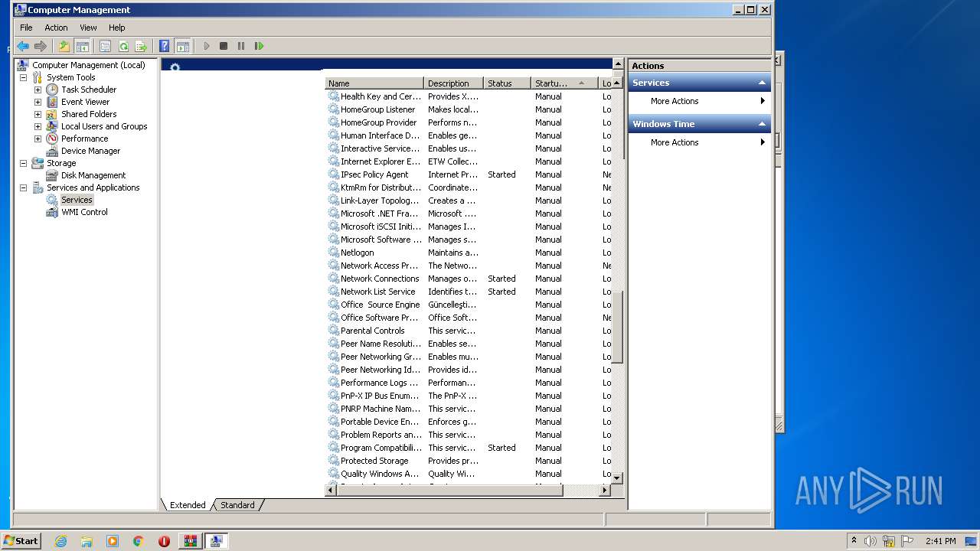Select Device Manager in the tree
Viewport: 980px width, 551px height.
click(x=90, y=151)
